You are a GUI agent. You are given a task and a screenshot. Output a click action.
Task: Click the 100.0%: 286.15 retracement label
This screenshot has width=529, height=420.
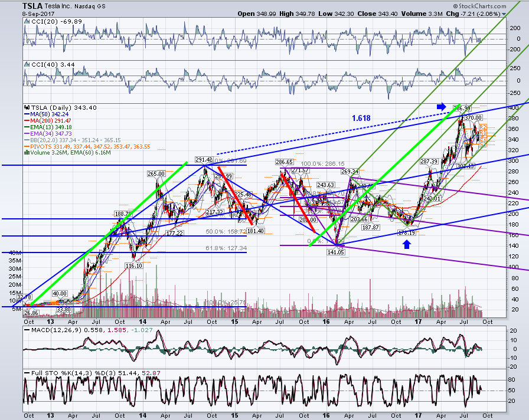pos(322,163)
